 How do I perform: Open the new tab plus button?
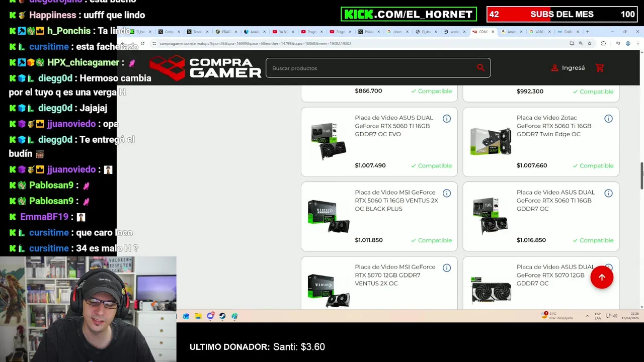[587, 32]
